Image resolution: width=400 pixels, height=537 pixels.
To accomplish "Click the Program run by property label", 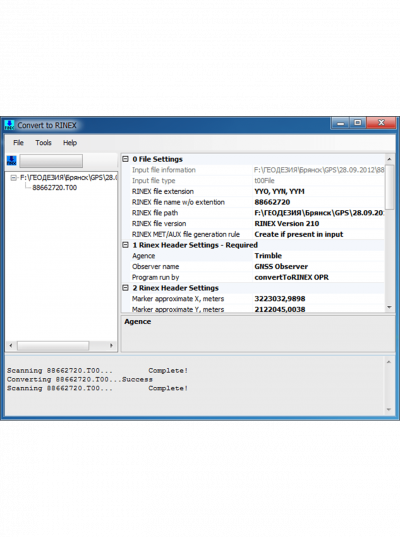I will coord(155,277).
